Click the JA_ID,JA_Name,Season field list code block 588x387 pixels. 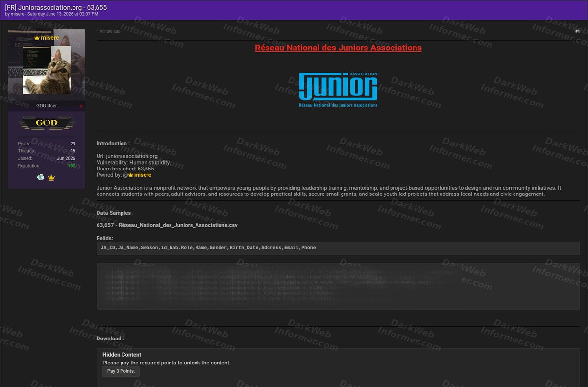coord(338,248)
